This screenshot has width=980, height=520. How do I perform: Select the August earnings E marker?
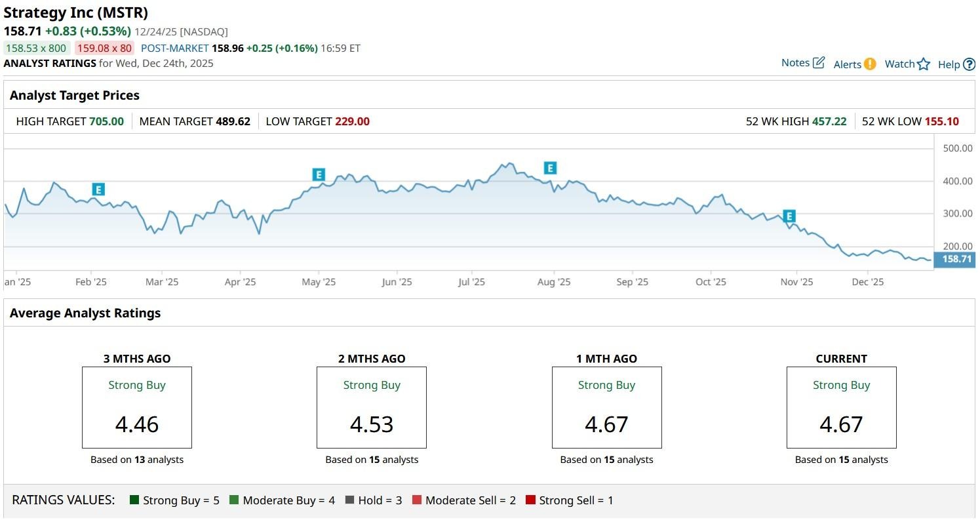550,168
